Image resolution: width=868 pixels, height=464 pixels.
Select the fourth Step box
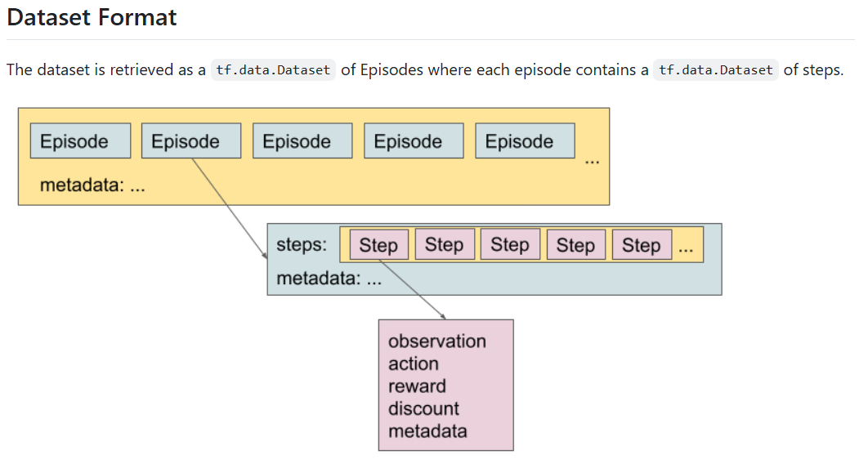575,245
